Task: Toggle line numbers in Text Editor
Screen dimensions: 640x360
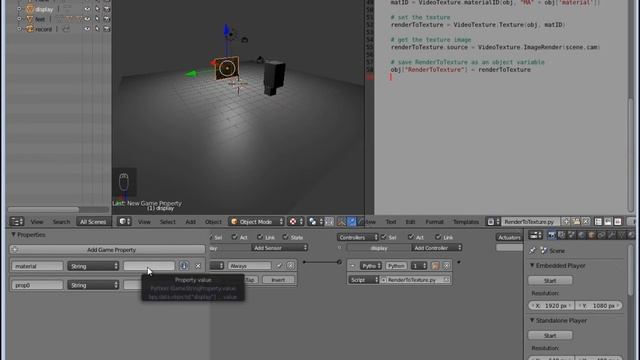Action: click(x=598, y=222)
